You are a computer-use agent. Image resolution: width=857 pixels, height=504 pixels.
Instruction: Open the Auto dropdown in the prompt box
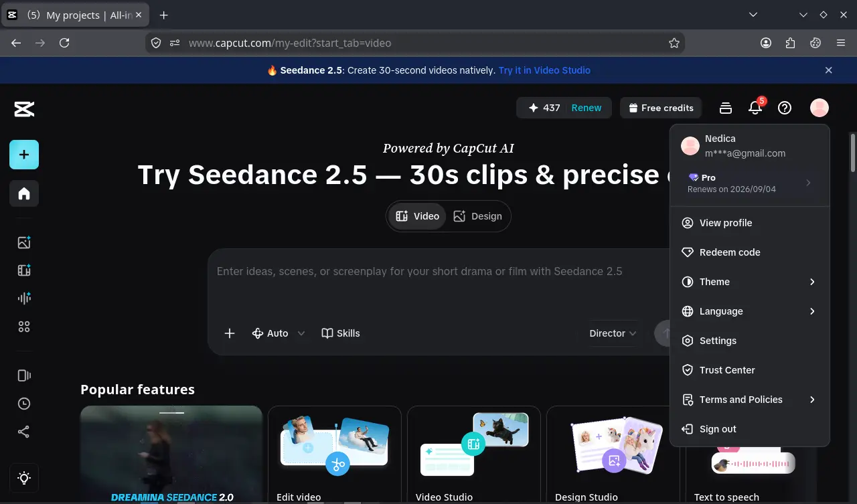(x=278, y=333)
